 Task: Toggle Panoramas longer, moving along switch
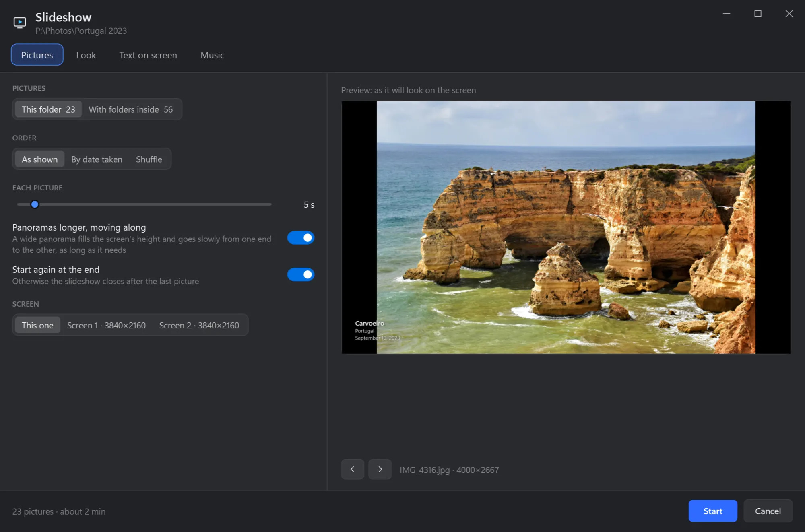coord(301,238)
